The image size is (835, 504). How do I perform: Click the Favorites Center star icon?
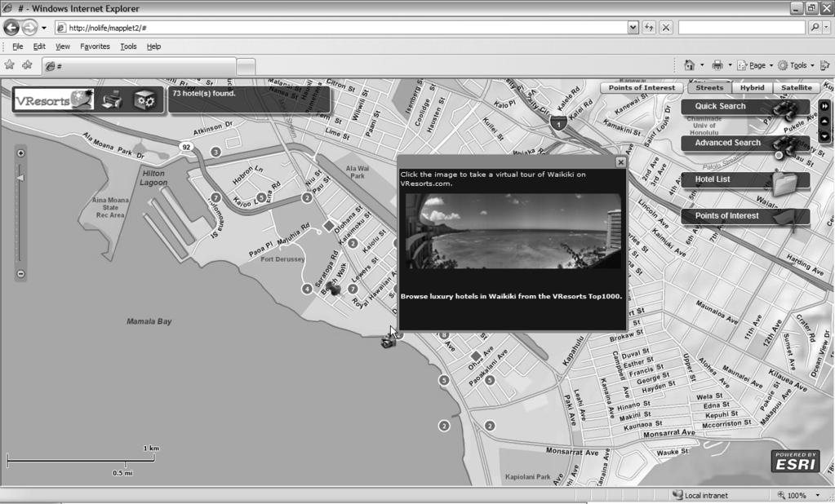click(9, 65)
